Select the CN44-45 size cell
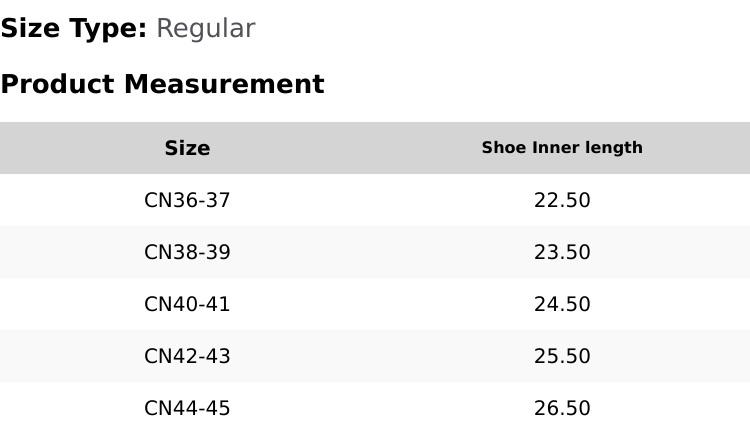Screen dimensions: 750x434 [x=187, y=408]
